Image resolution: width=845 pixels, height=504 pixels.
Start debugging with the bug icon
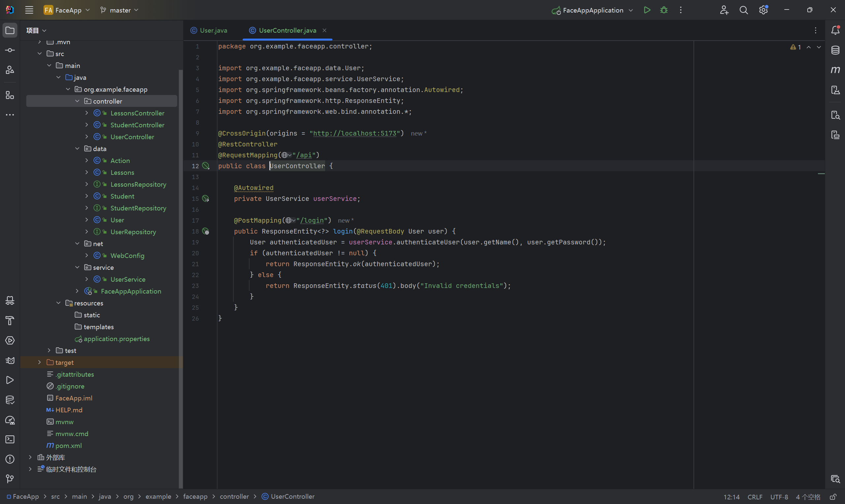click(663, 10)
